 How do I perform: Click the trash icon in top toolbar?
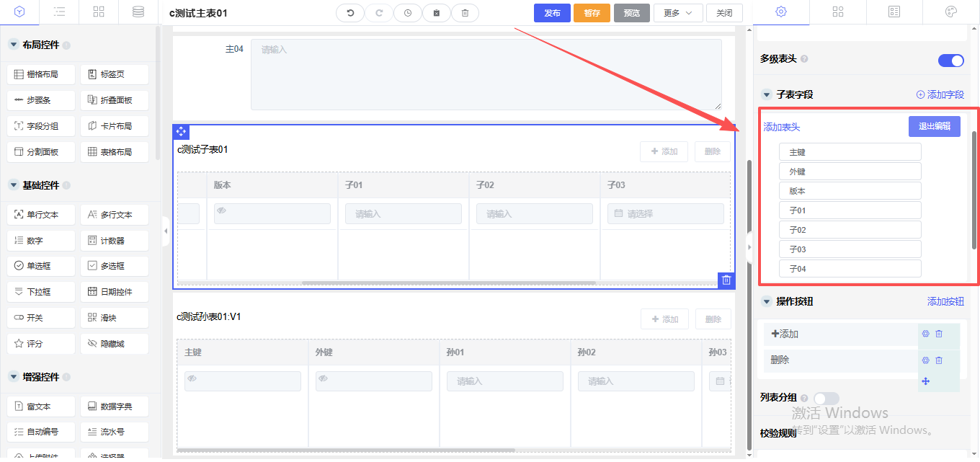click(x=465, y=13)
